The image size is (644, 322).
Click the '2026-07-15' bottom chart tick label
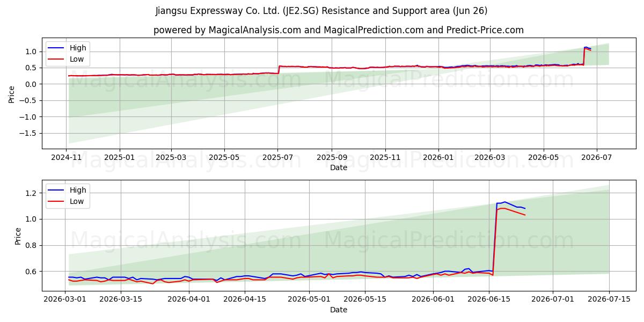(609, 299)
